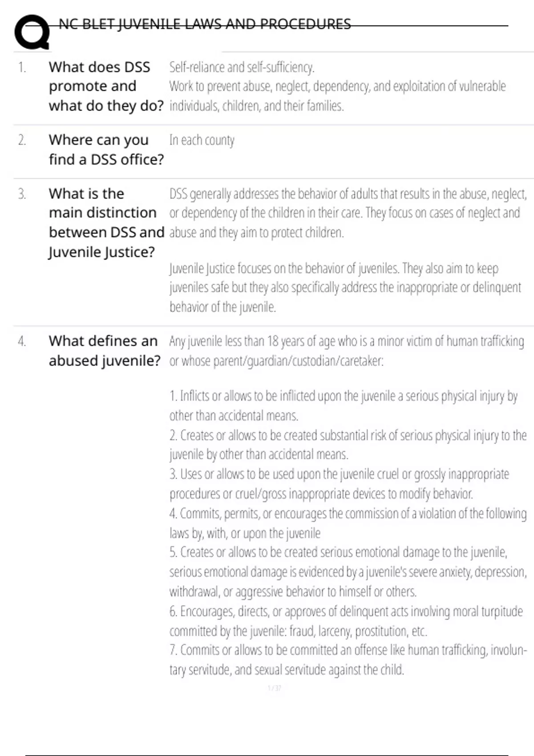Click the row number 1 label
Viewport: 534px width, 756px height.
point(22,67)
